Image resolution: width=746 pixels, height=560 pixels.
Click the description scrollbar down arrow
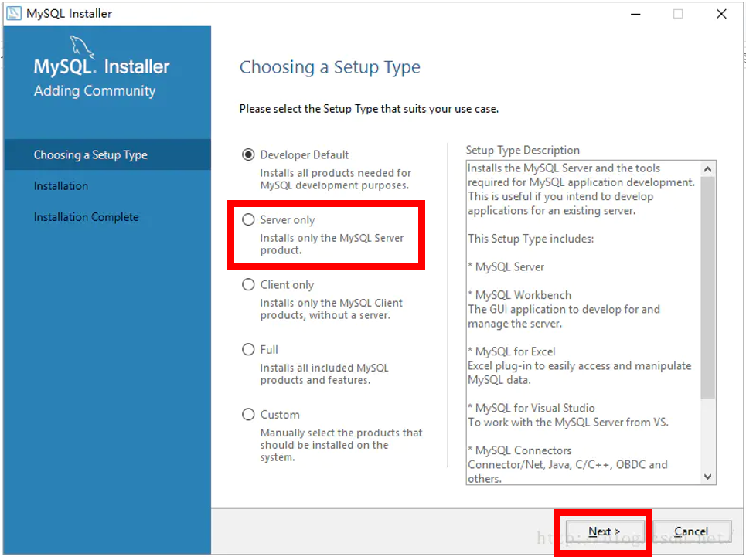click(x=708, y=477)
